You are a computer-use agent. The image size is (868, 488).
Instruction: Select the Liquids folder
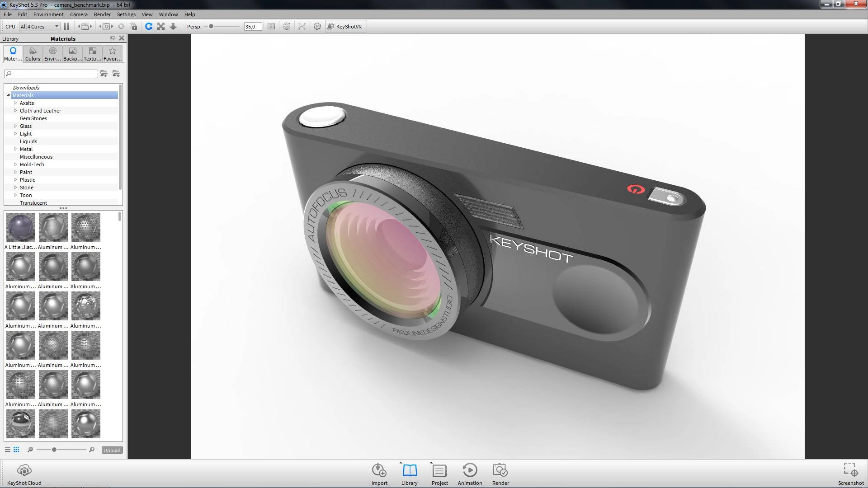(x=28, y=141)
